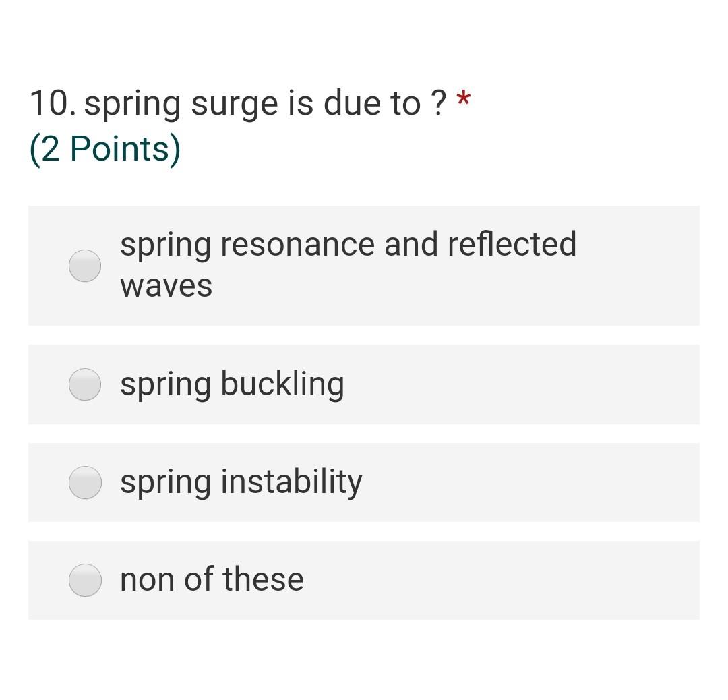Click the word "surge" in the question
The height and width of the screenshot is (700, 728).
235,106
